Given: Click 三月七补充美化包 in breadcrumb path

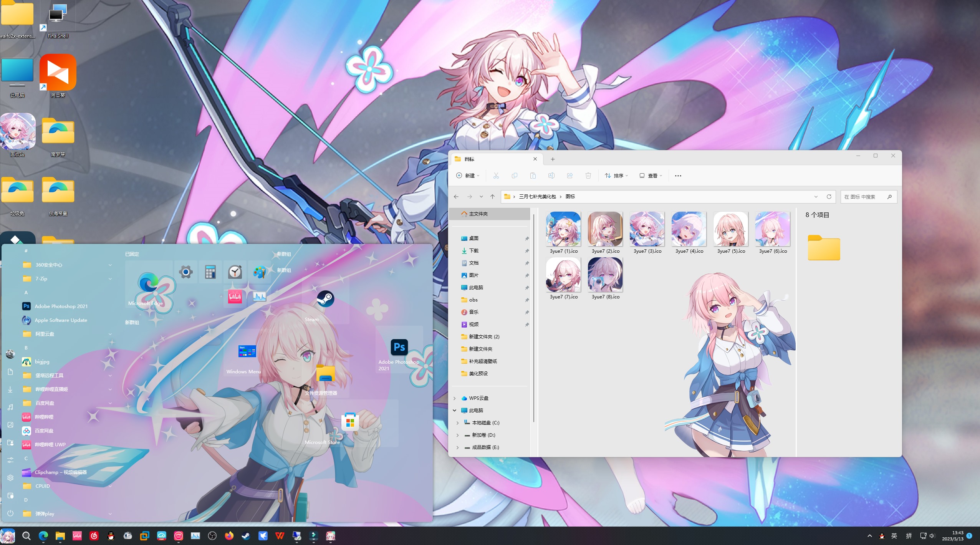Looking at the screenshot, I should point(537,197).
